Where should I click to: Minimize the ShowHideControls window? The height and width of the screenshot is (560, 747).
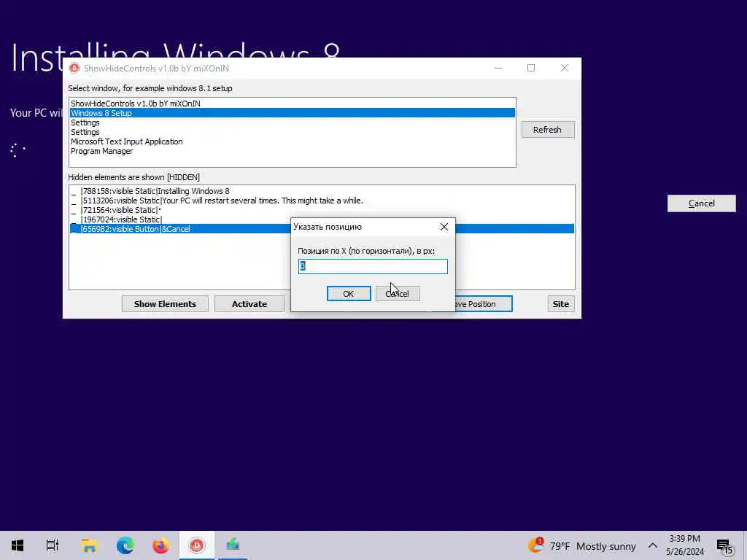tap(498, 68)
